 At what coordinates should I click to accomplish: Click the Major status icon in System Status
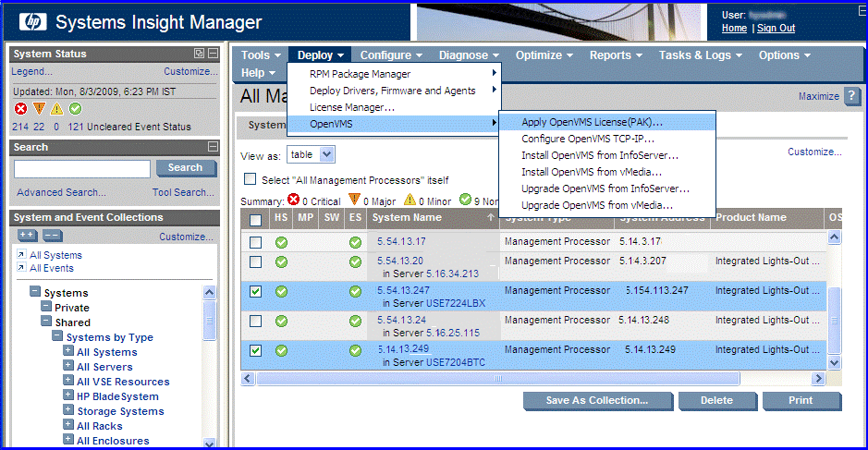[39, 108]
